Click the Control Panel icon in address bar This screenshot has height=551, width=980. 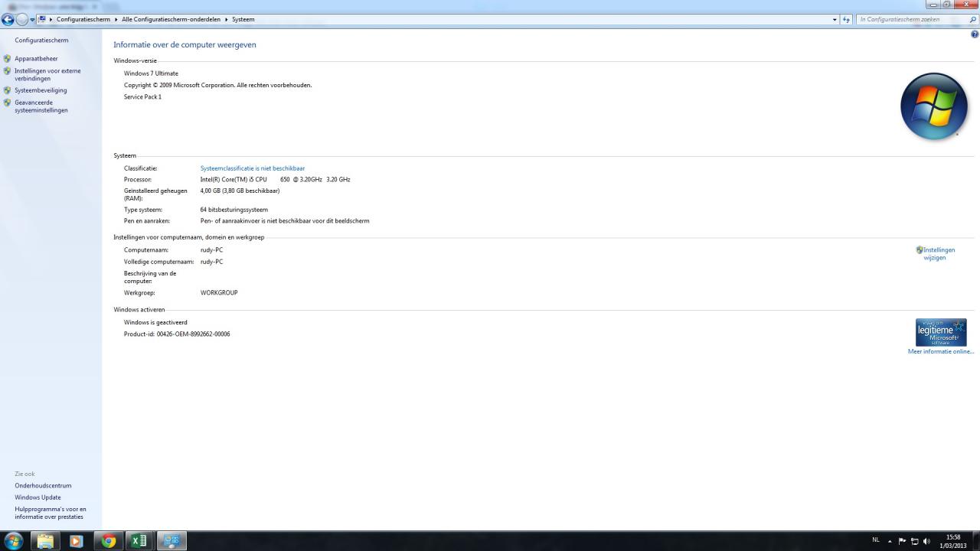coord(42,19)
